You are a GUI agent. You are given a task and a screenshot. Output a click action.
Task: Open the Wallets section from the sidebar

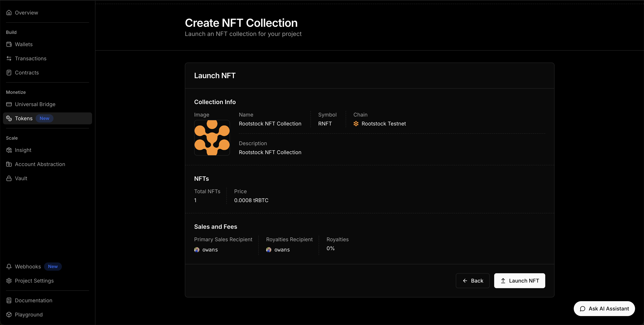[9, 44]
